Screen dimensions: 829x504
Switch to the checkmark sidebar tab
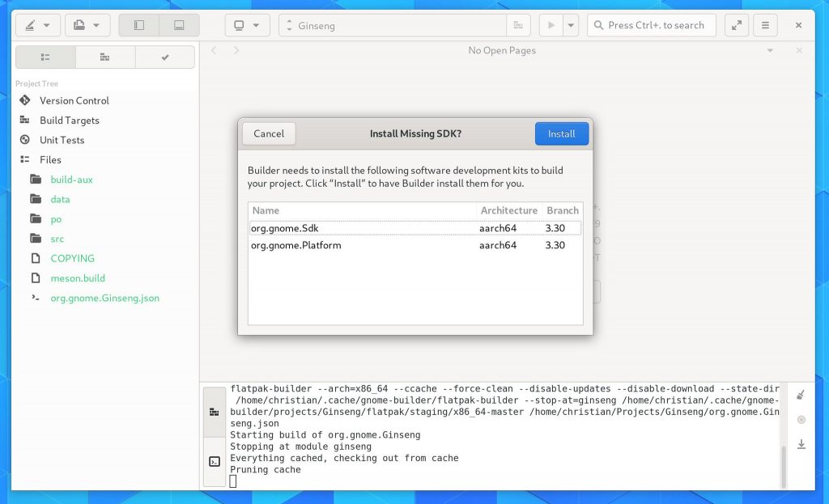pyautogui.click(x=165, y=57)
